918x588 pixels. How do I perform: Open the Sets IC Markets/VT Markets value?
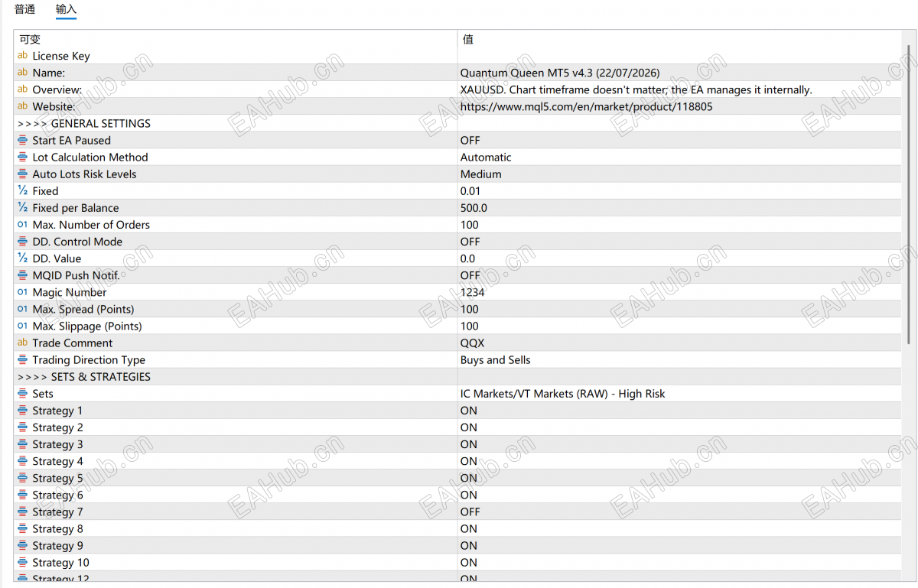pos(679,393)
